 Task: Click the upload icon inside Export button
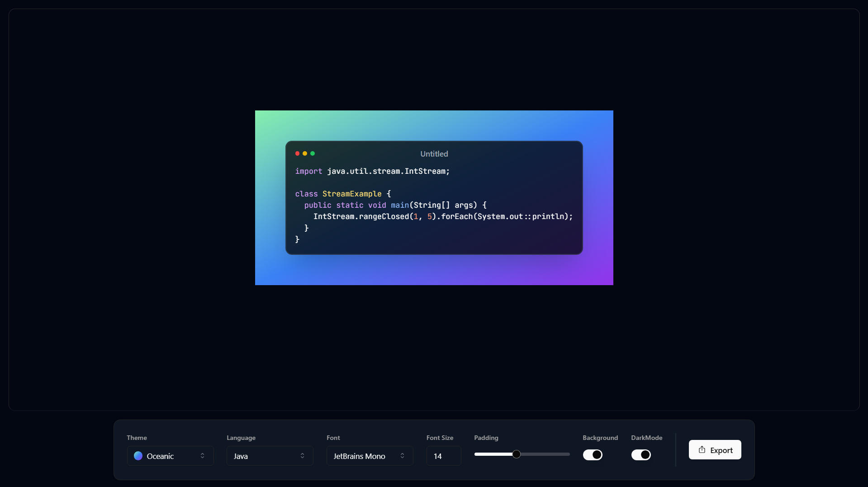point(702,450)
